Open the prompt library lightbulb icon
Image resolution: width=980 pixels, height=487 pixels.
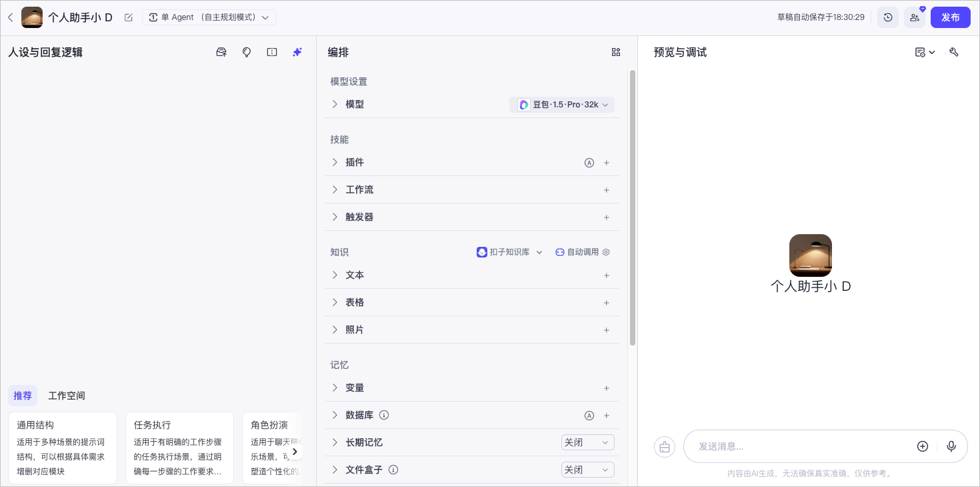[x=247, y=52]
